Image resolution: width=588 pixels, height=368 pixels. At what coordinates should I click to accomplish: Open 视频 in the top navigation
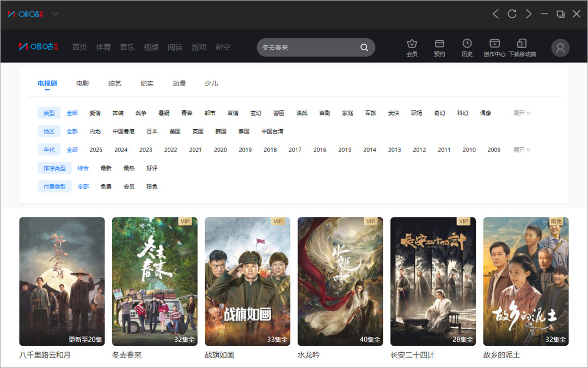(151, 47)
